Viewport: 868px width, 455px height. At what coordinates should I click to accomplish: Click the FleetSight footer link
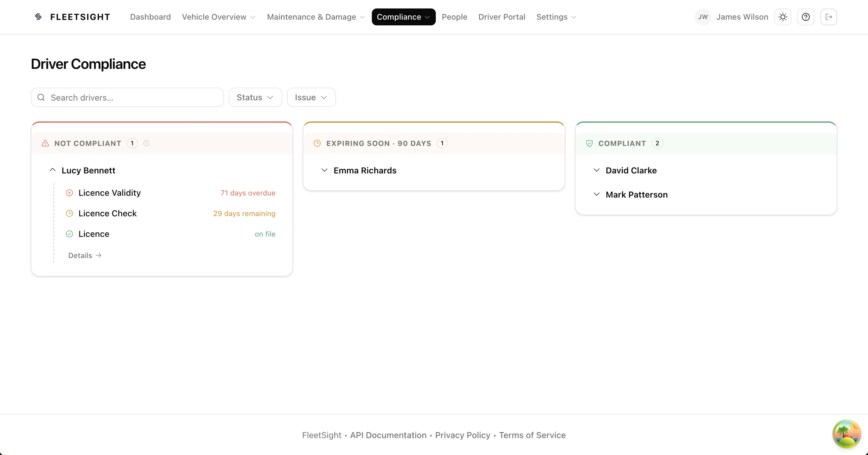point(321,435)
